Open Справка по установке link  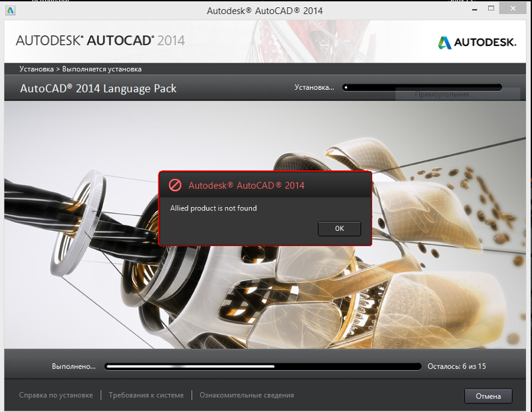click(56, 395)
